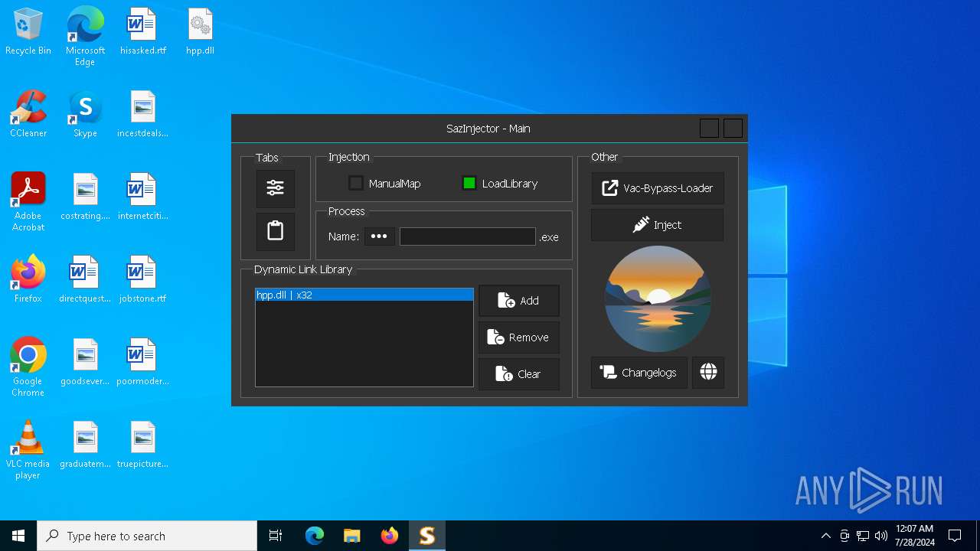The image size is (980, 551).
Task: Minimize the SazInjector window
Action: pos(709,128)
